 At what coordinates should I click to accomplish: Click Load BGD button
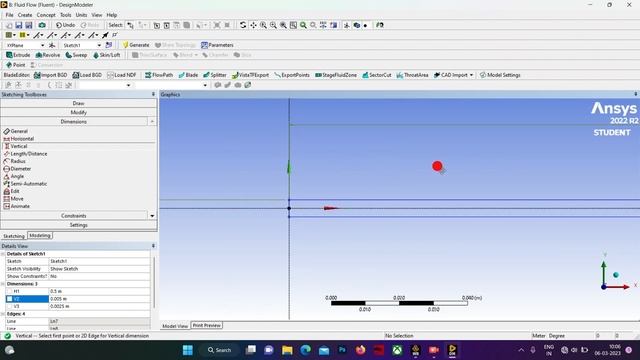pos(87,75)
